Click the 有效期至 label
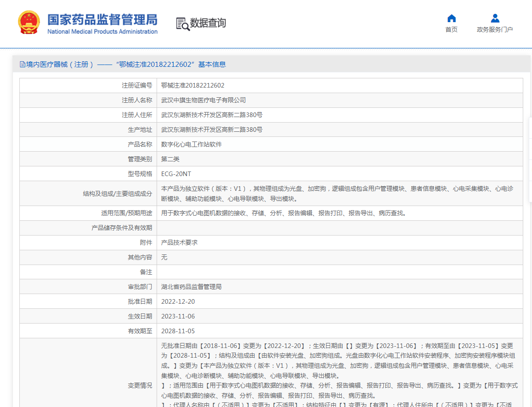 (140, 331)
